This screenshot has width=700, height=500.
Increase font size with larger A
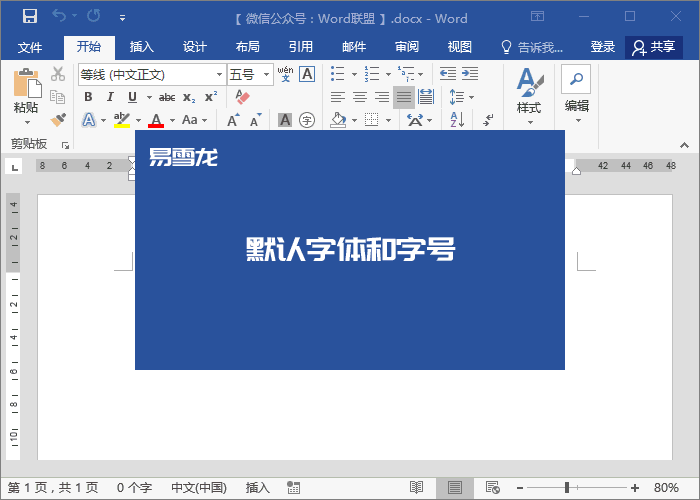point(233,120)
